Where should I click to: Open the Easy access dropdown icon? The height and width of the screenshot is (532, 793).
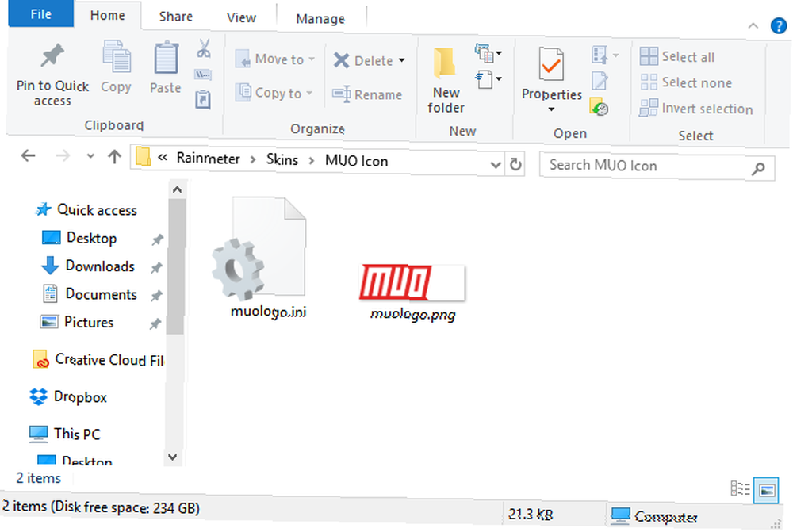(488, 79)
